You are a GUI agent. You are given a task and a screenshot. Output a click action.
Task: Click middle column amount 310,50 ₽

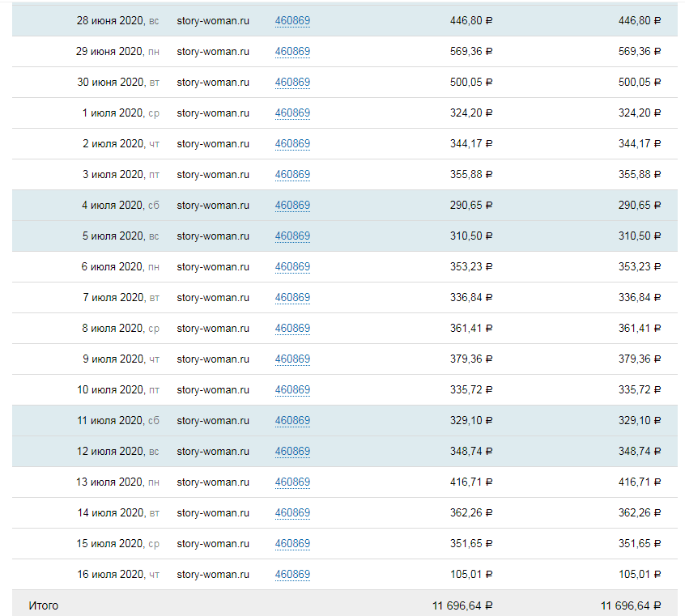click(x=471, y=236)
